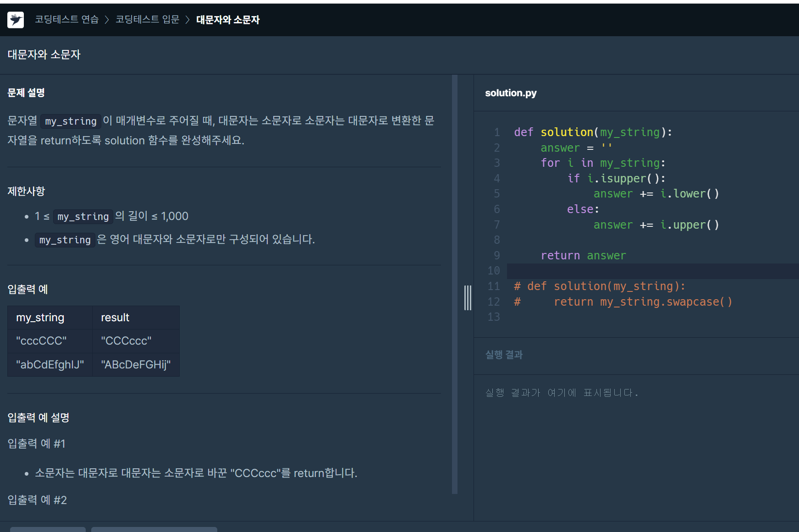Click the problem description vertical scrollbar

[x=455, y=284]
